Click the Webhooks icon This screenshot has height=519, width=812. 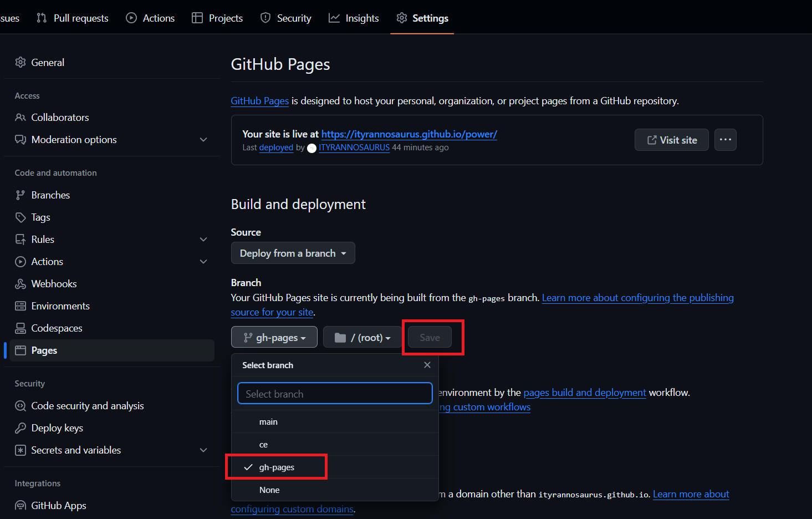(x=21, y=284)
